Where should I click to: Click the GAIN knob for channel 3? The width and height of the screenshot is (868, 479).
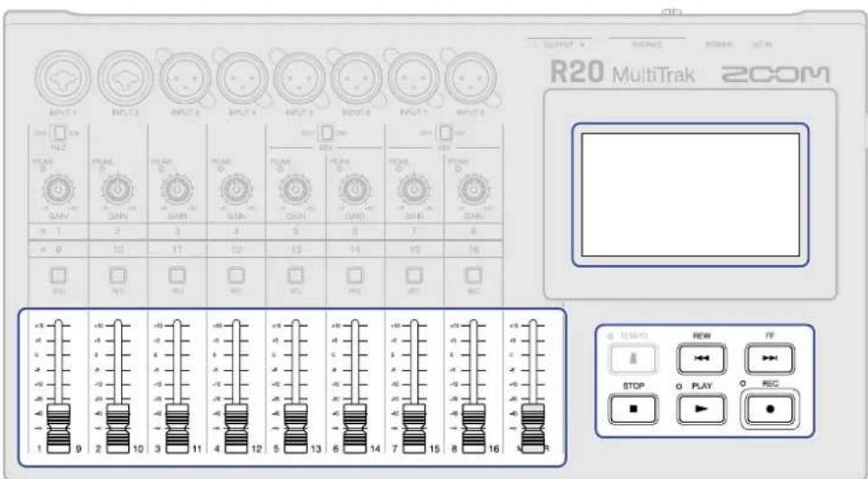click(x=177, y=190)
